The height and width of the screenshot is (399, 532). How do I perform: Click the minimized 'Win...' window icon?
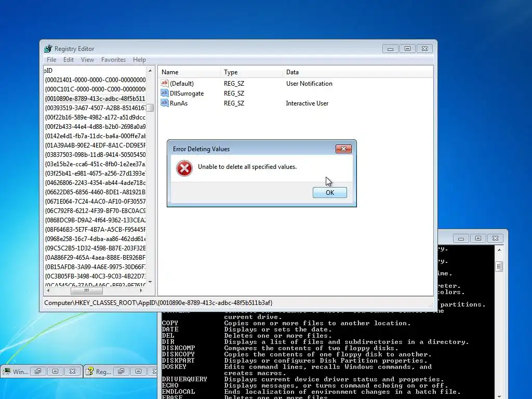click(7, 371)
